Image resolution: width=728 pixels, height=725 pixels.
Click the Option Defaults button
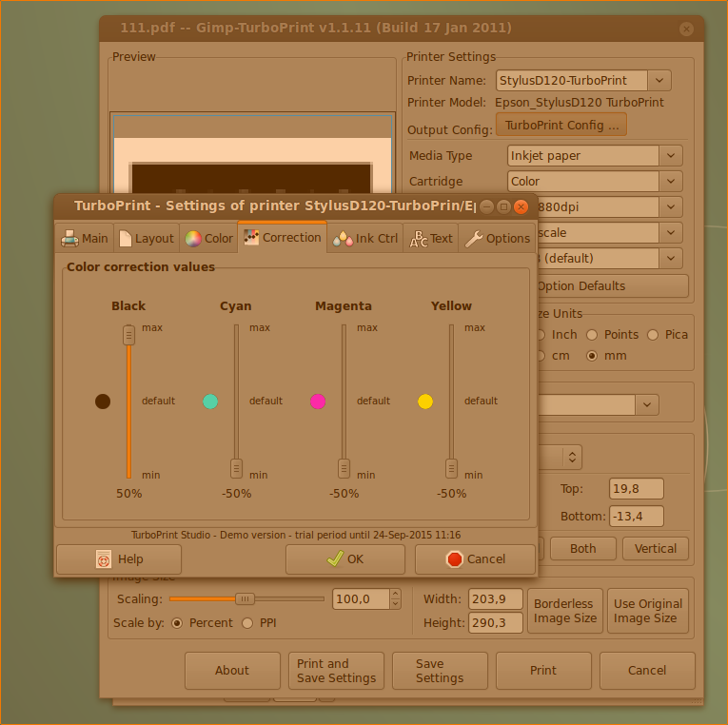coord(613,286)
